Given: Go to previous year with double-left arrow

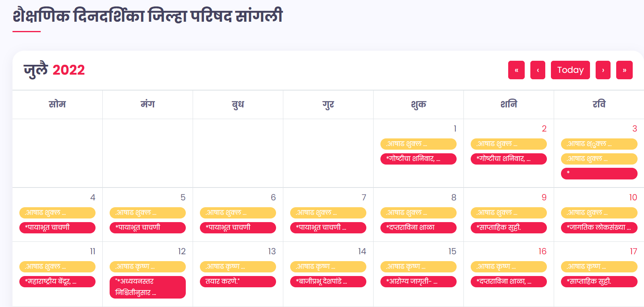Looking at the screenshot, I should point(516,70).
